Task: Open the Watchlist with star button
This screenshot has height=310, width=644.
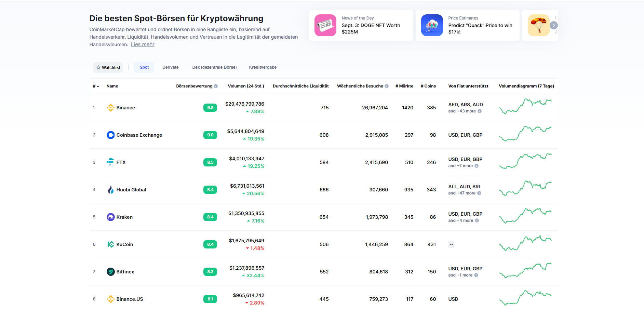Action: coord(108,67)
